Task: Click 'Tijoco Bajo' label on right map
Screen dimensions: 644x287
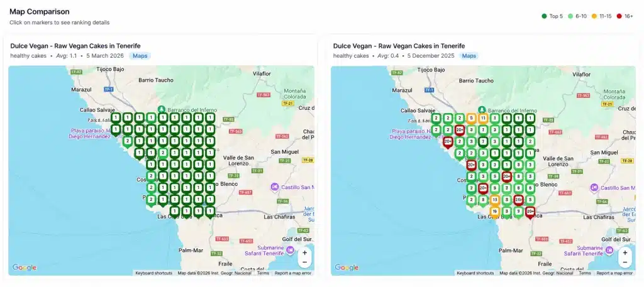Action: click(x=431, y=70)
